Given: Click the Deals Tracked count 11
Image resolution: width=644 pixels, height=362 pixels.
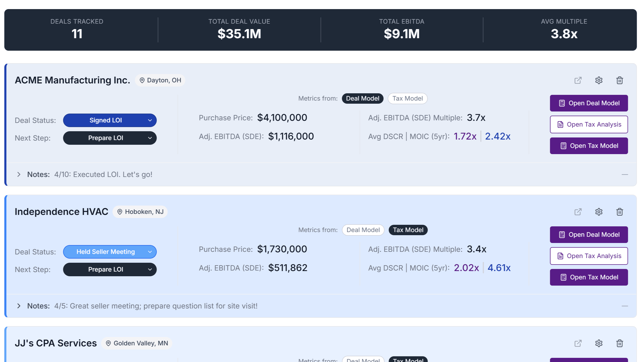Looking at the screenshot, I should [x=77, y=34].
